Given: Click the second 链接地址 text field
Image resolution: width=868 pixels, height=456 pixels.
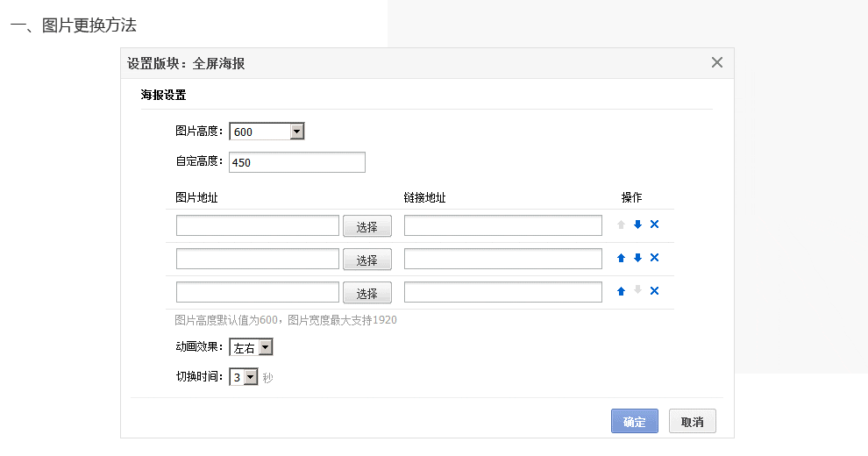Looking at the screenshot, I should (502, 259).
